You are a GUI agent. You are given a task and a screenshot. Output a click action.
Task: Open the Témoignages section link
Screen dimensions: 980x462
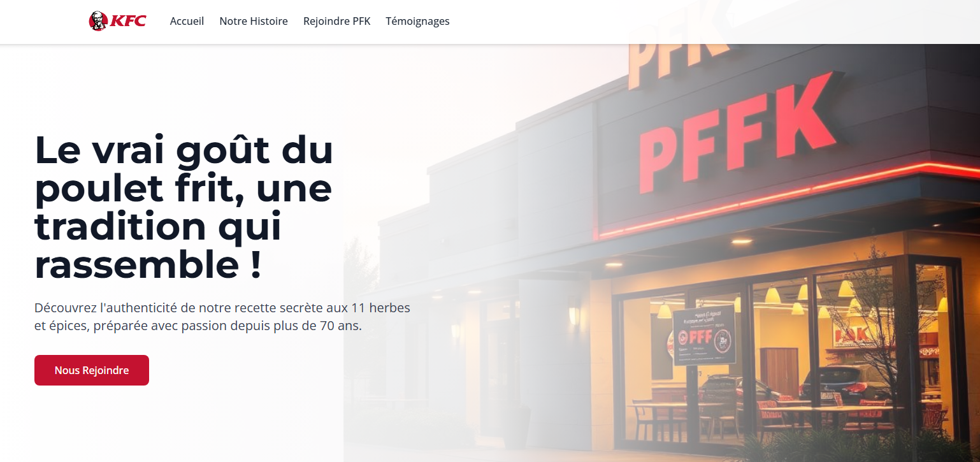pos(417,21)
